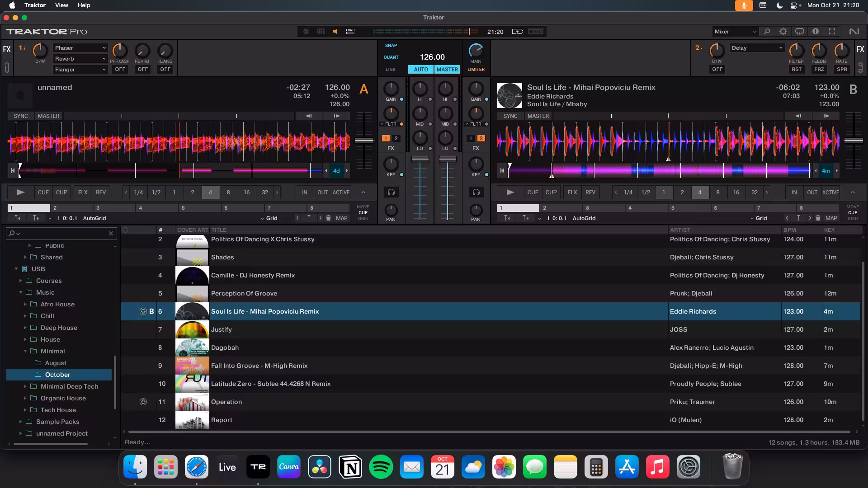Toggle SNAP mode in master panel

[x=391, y=46]
